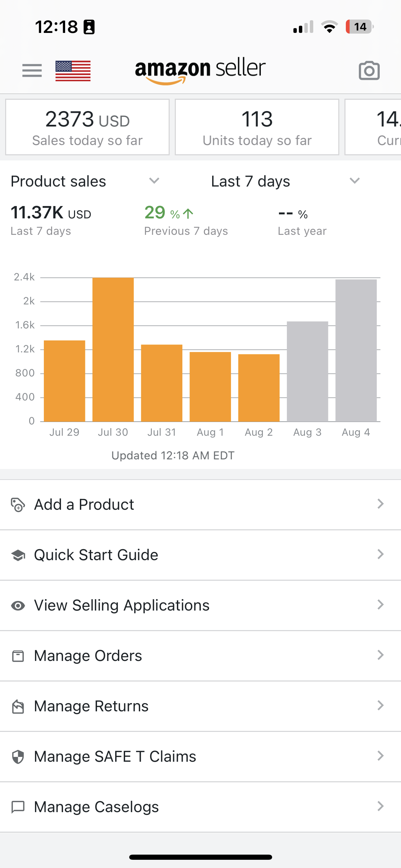401x868 pixels.
Task: Select the tallest orange Jul 30 bar
Action: (x=113, y=349)
